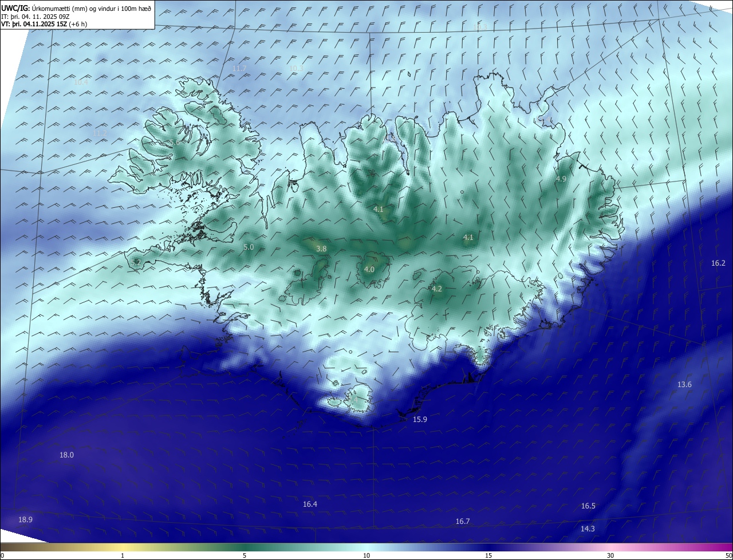Click the value label 4.0
The width and height of the screenshot is (733, 560).
(x=369, y=269)
